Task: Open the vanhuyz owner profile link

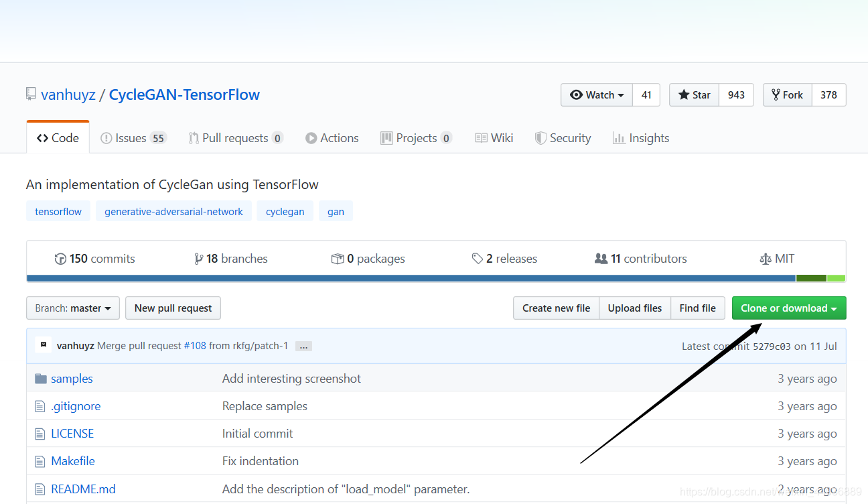Action: 68,94
